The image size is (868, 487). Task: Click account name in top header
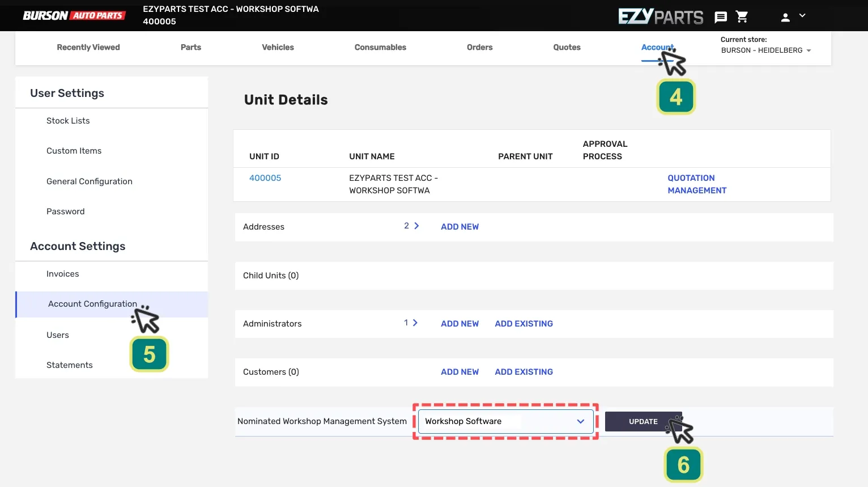[231, 9]
